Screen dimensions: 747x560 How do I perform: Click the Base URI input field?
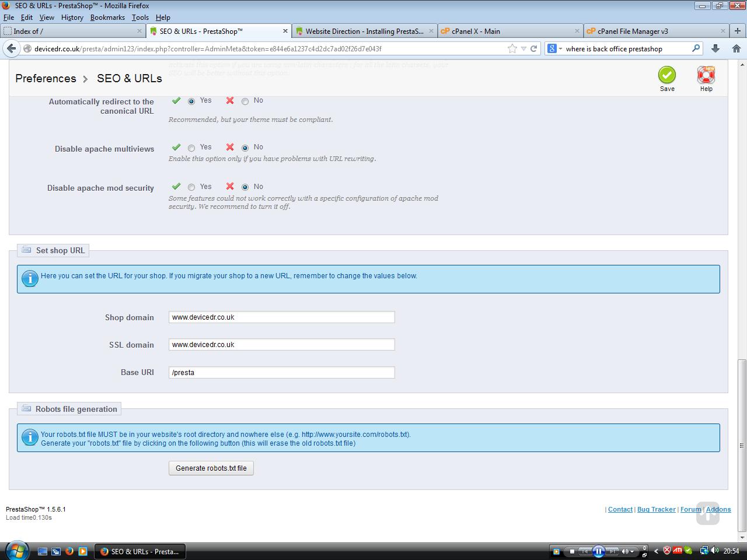(282, 372)
